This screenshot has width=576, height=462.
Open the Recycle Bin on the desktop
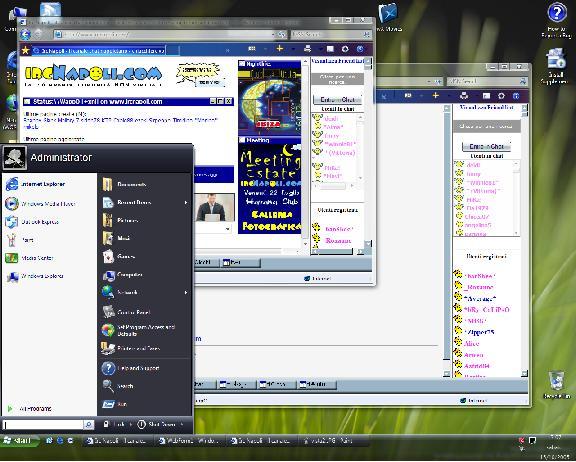[557, 384]
